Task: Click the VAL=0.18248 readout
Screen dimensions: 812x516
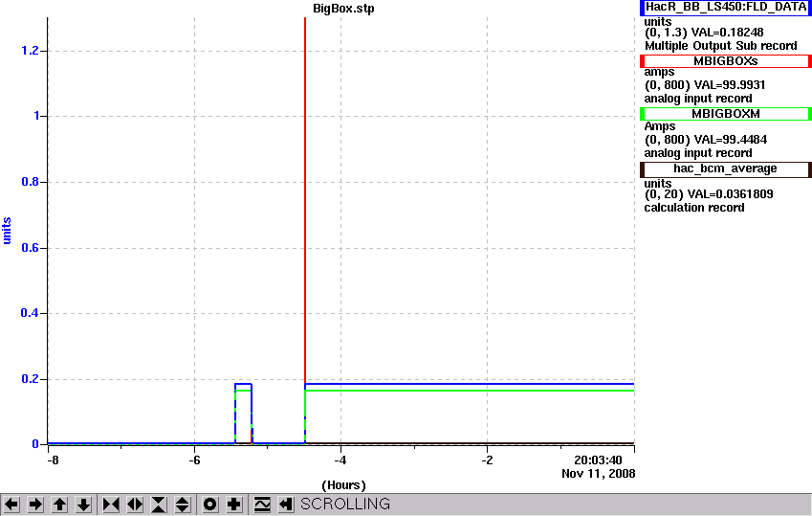Action: coord(727,33)
